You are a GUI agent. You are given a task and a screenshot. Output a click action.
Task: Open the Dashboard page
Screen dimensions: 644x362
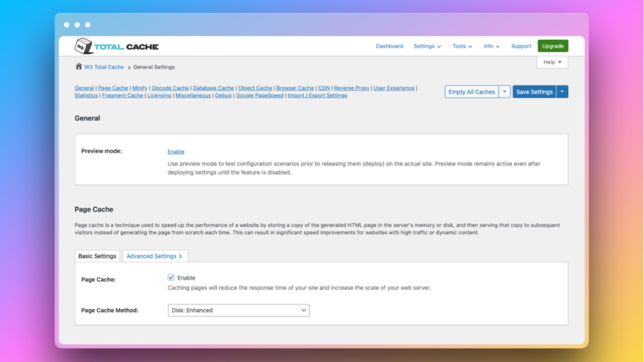point(389,46)
